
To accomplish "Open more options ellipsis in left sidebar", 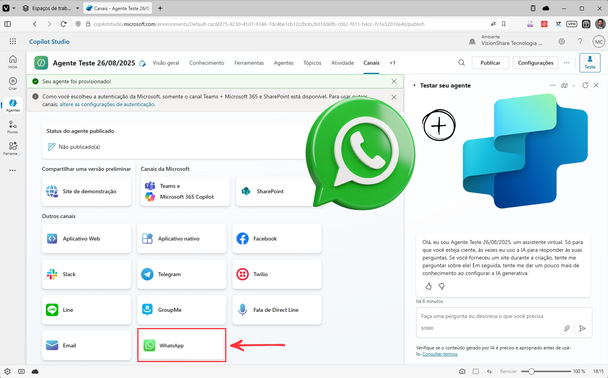I will [13, 170].
